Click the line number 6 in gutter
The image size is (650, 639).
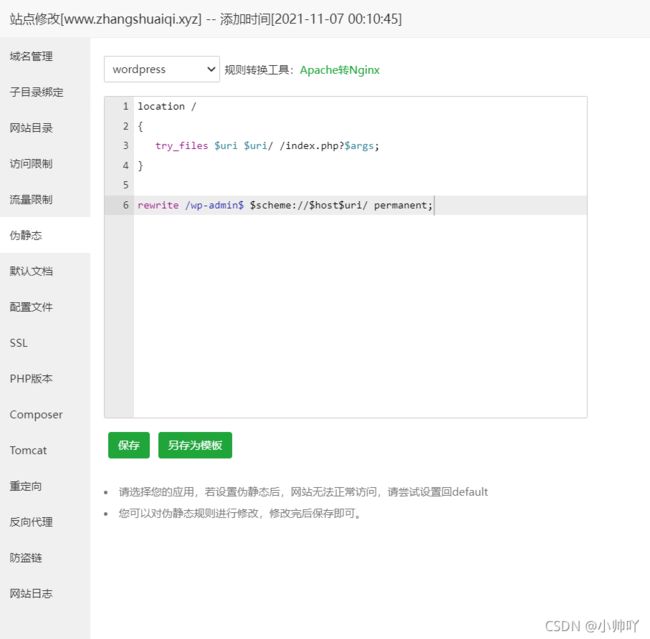coord(126,205)
